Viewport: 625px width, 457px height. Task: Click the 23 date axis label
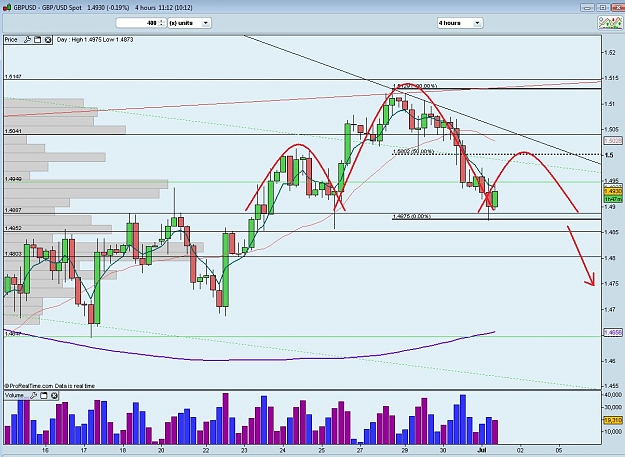pos(244,450)
